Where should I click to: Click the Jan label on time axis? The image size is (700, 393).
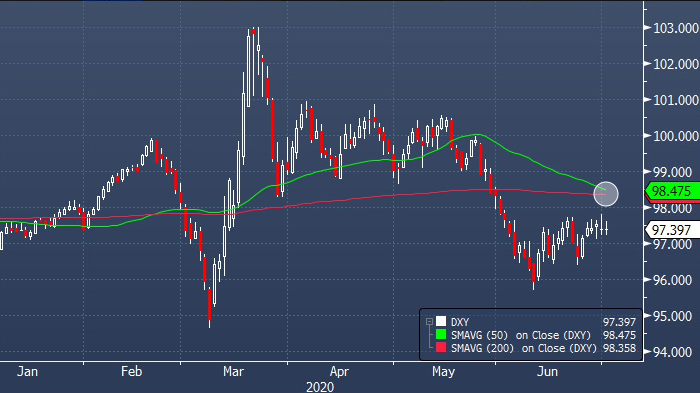(x=27, y=372)
